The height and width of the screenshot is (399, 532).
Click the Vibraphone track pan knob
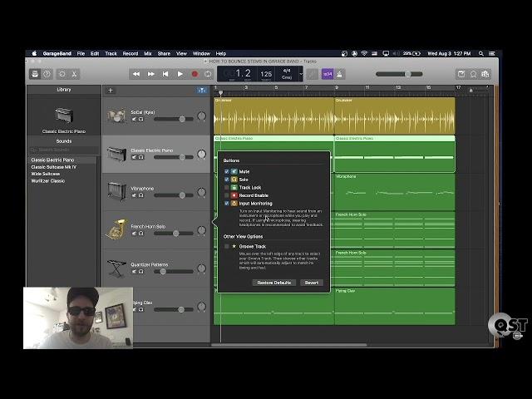coord(201,192)
